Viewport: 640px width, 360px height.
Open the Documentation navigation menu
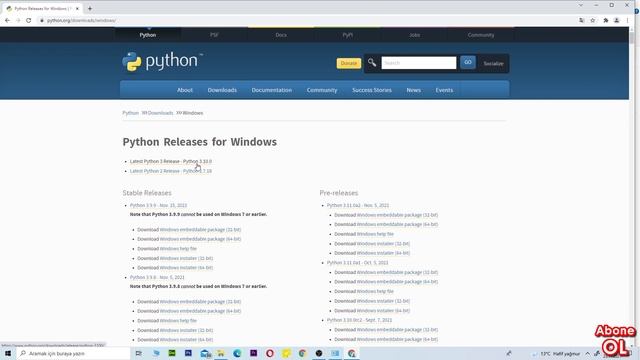pos(271,90)
